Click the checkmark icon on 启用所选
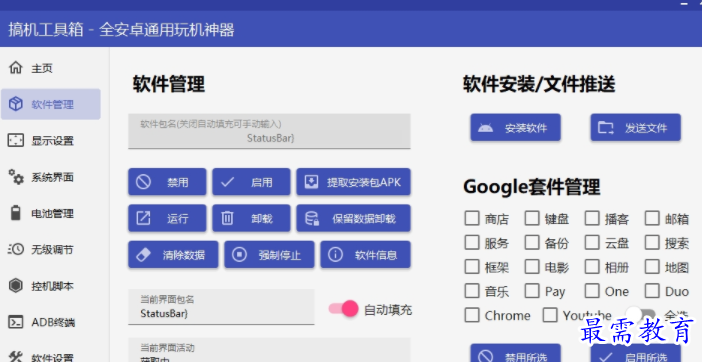The image size is (702, 362). [606, 357]
